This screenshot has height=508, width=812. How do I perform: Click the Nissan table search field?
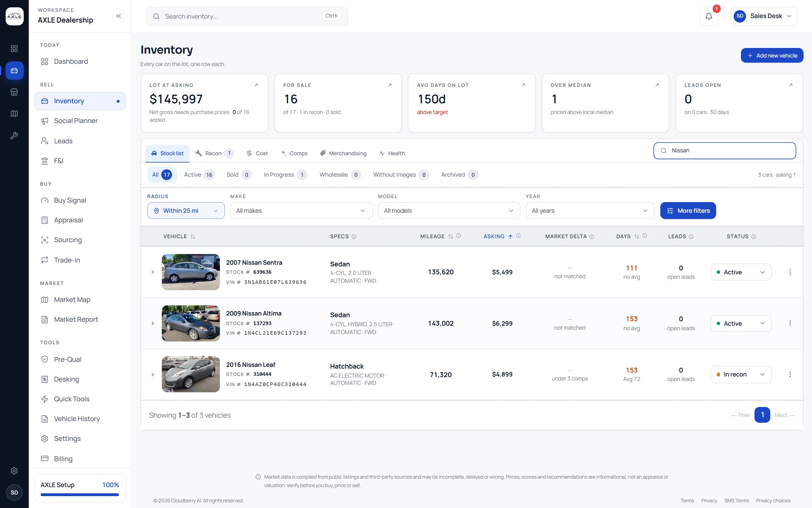point(725,150)
